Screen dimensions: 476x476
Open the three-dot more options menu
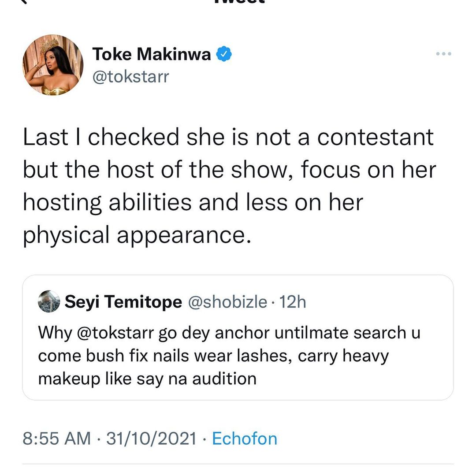click(443, 54)
